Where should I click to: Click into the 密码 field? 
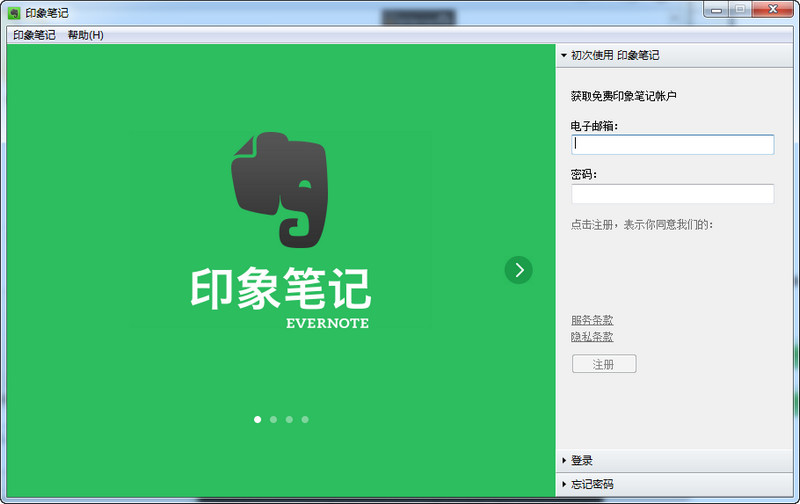coord(672,194)
